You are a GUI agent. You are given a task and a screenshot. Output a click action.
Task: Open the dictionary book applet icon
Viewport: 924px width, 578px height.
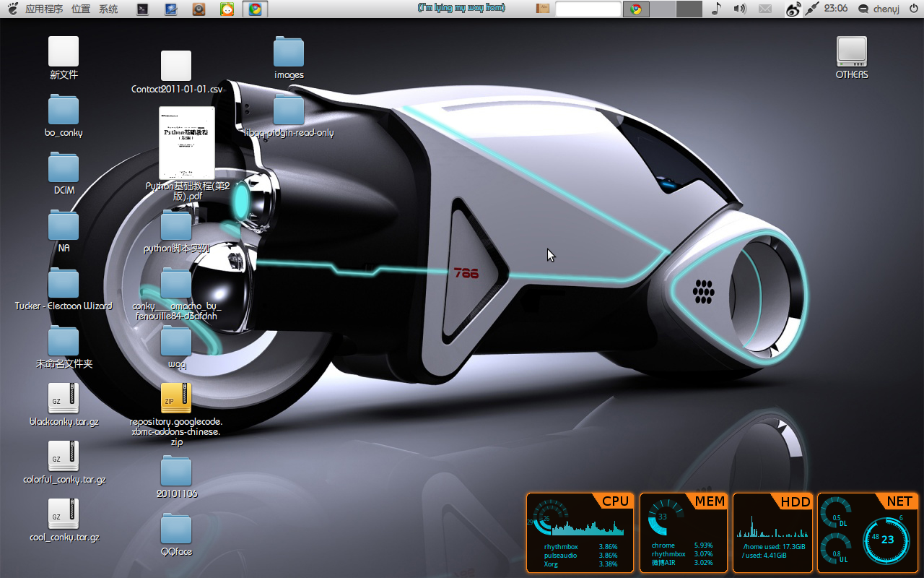(543, 9)
